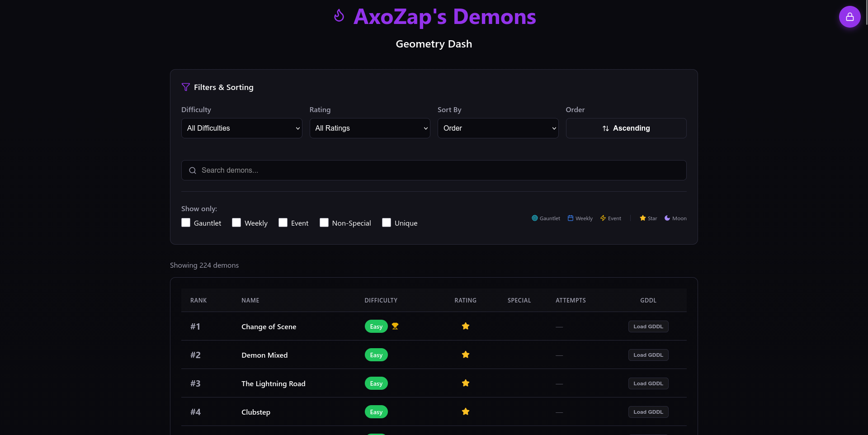Select the Demon Mixed demon name
Screen dimensions: 868x435
point(264,355)
